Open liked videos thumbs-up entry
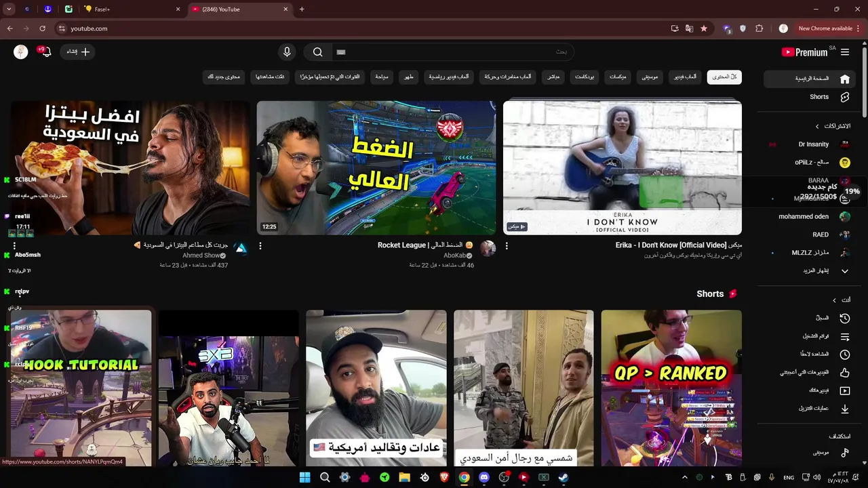The height and width of the screenshot is (488, 868). pyautogui.click(x=845, y=372)
